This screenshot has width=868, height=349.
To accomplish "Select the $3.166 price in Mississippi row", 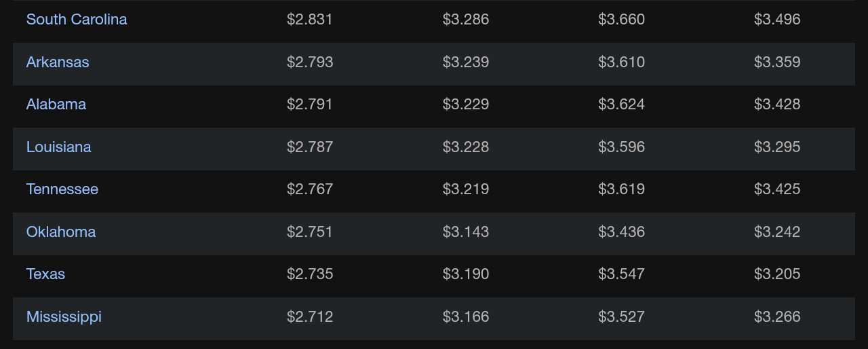I will pyautogui.click(x=466, y=317).
